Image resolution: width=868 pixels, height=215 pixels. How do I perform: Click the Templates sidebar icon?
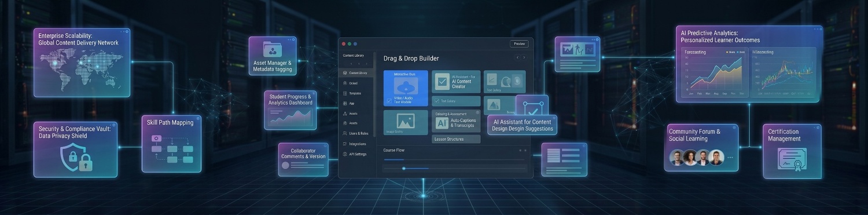click(345, 93)
